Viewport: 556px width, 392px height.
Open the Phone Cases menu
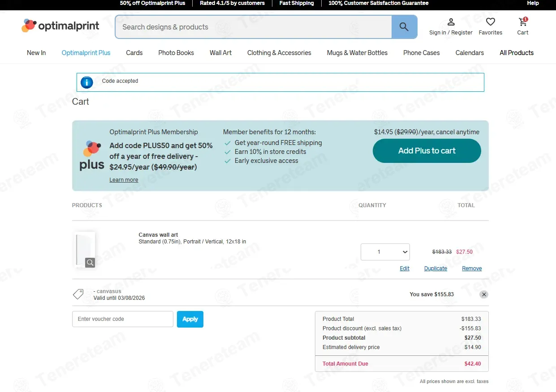pyautogui.click(x=422, y=53)
